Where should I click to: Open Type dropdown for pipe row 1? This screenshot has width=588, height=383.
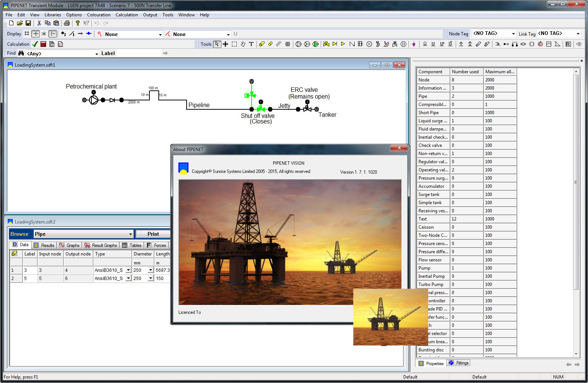[129, 270]
